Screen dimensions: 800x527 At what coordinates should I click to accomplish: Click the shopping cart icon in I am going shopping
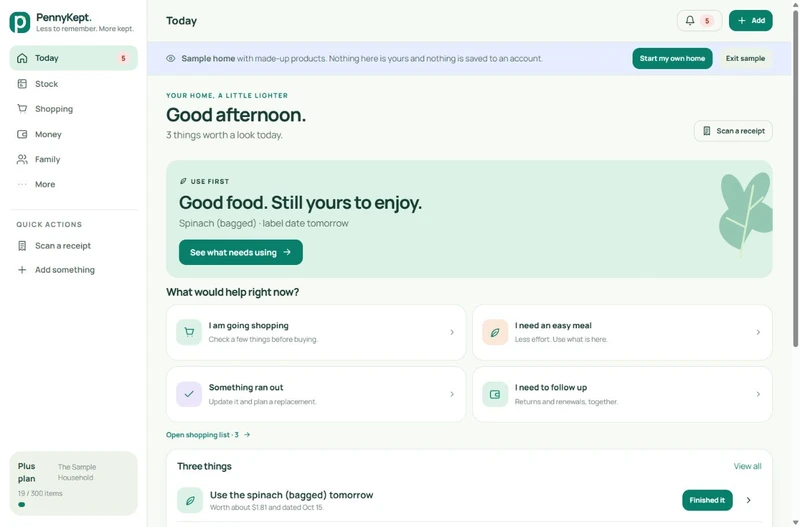click(189, 332)
